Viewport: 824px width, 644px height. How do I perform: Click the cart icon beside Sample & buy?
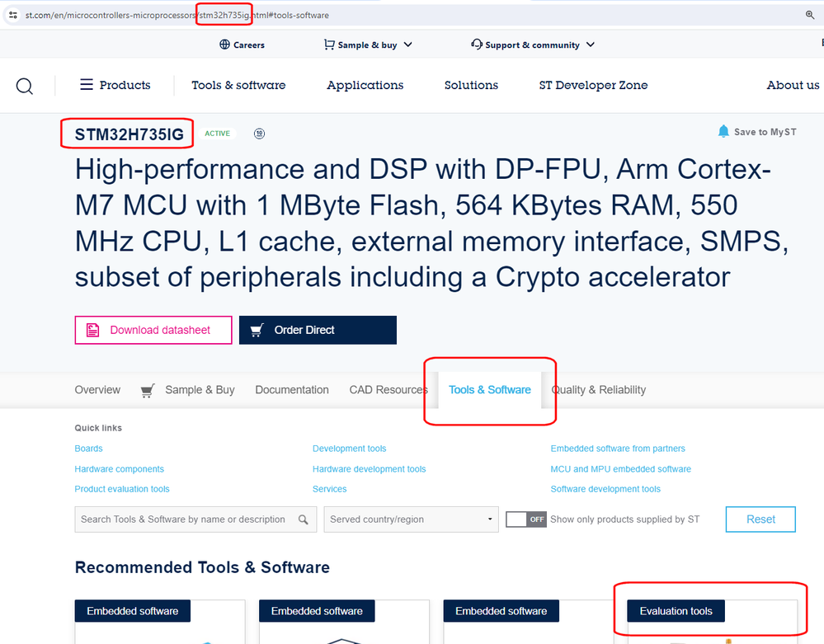[329, 45]
